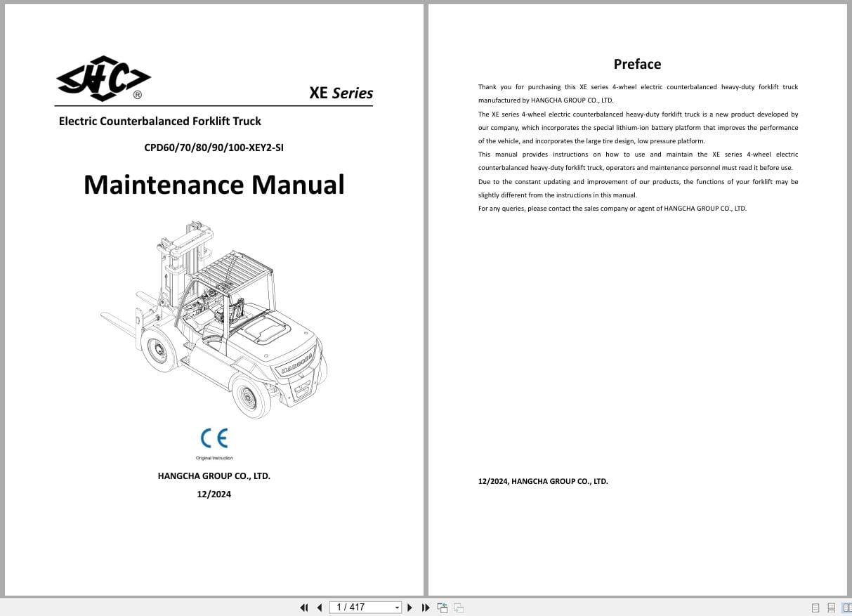
Task: Select the continuous page layout icon
Action: click(x=832, y=607)
